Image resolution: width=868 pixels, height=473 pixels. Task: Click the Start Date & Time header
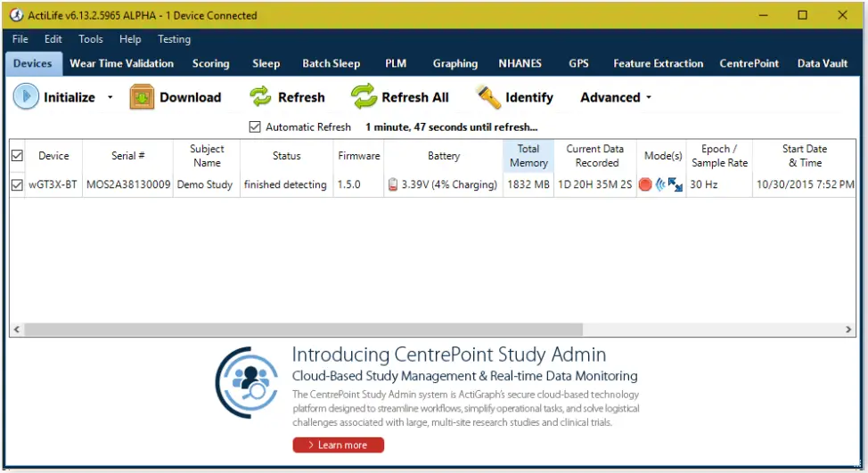(805, 156)
